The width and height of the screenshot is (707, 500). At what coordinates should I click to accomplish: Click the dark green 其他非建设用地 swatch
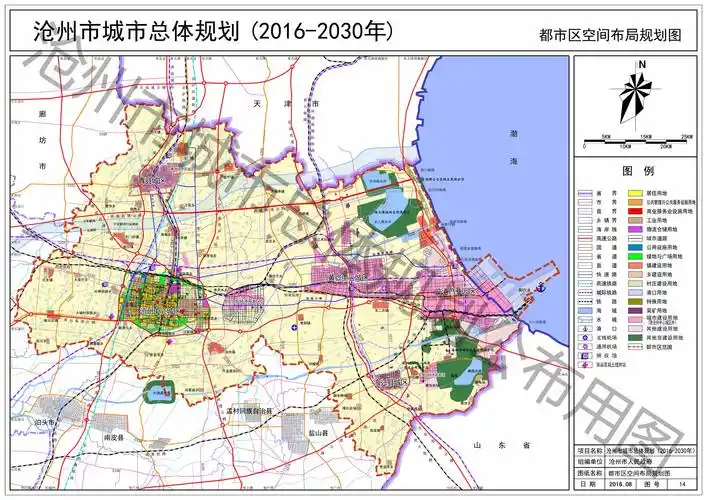(x=634, y=338)
